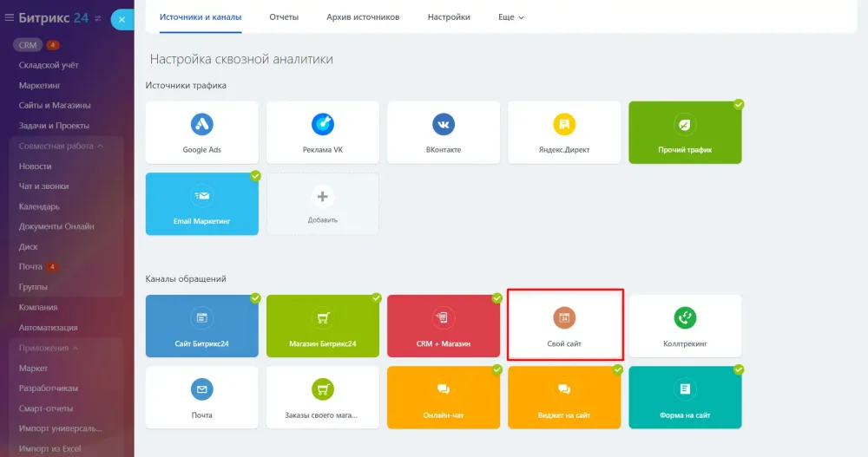Open Импорт из Excel in the sidebar

click(49, 448)
